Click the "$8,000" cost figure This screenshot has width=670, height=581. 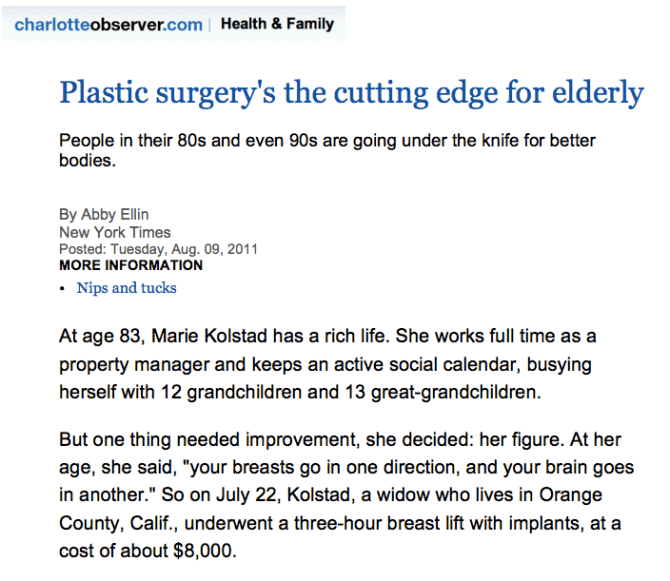point(205,551)
